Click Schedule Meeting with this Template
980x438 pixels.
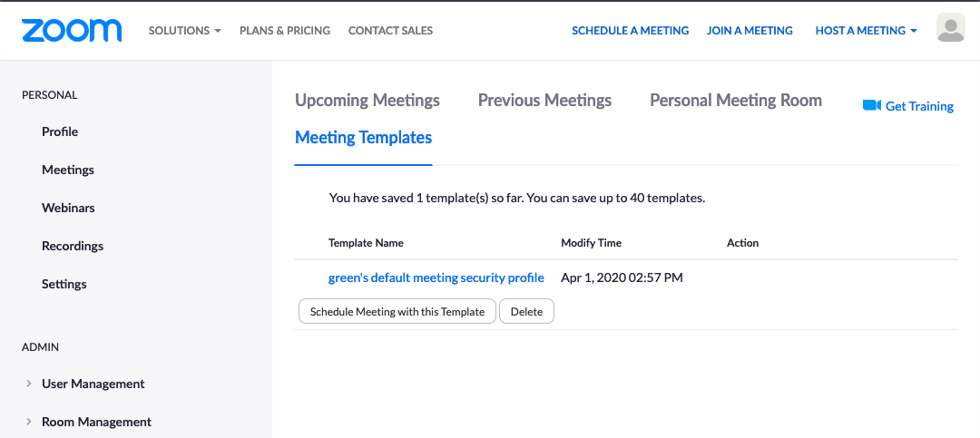[397, 311]
